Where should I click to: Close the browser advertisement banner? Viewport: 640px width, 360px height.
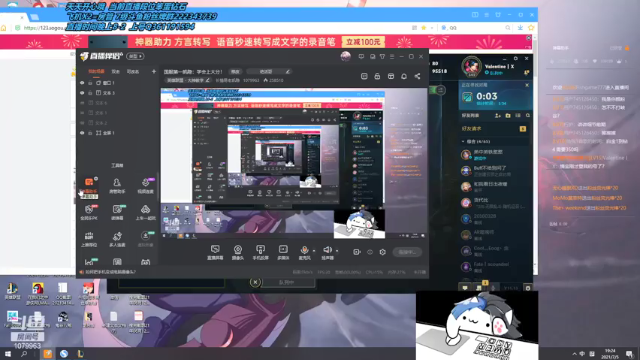click(x=529, y=38)
